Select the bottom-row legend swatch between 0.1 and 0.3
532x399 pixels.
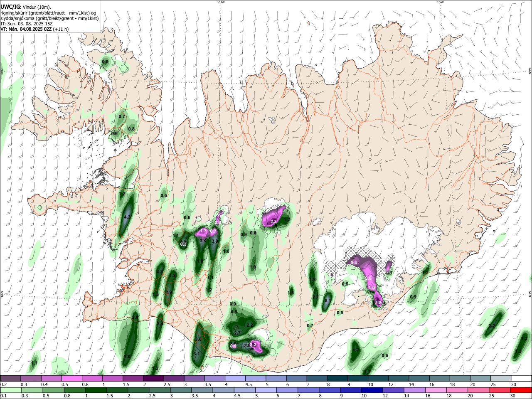(10, 390)
